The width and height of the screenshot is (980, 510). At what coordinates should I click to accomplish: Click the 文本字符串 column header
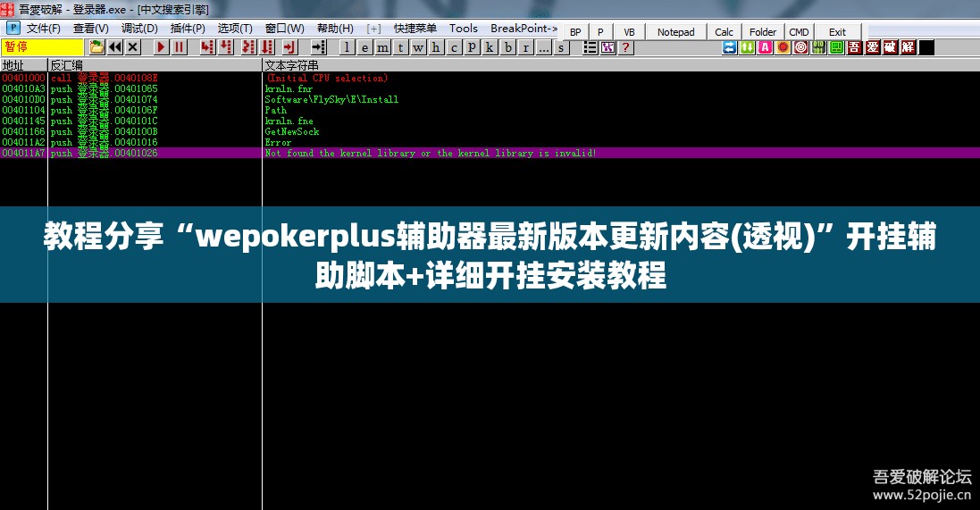click(x=621, y=65)
